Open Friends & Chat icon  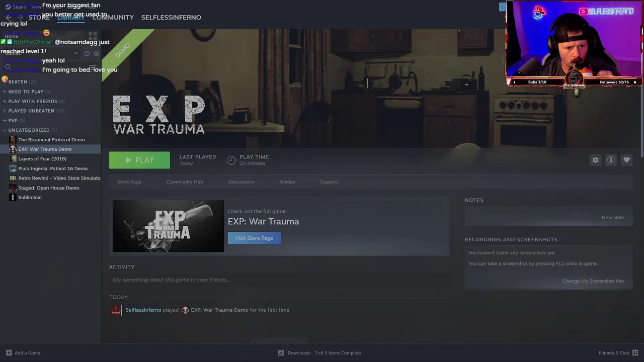(x=635, y=353)
